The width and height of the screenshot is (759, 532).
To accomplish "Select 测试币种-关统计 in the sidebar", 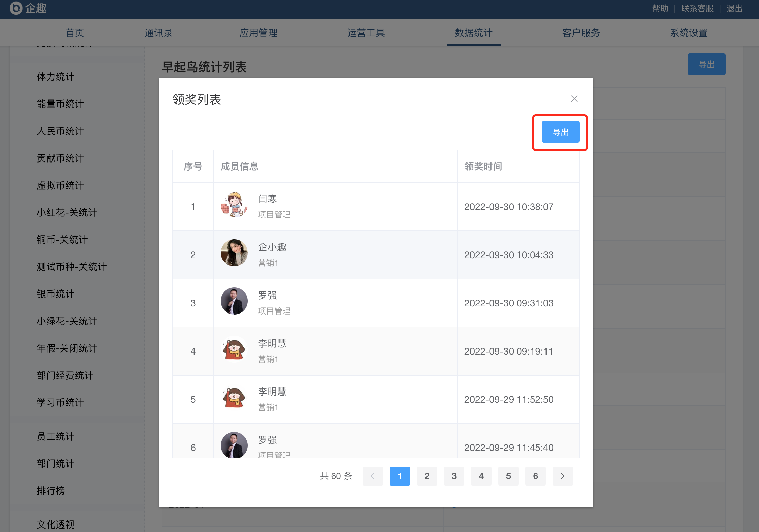I will click(x=72, y=267).
